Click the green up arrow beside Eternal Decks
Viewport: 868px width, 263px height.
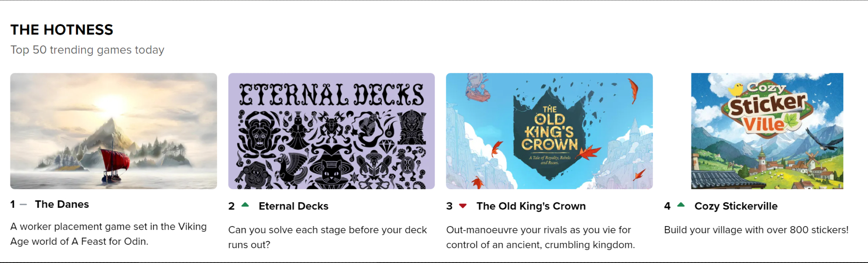pyautogui.click(x=245, y=205)
